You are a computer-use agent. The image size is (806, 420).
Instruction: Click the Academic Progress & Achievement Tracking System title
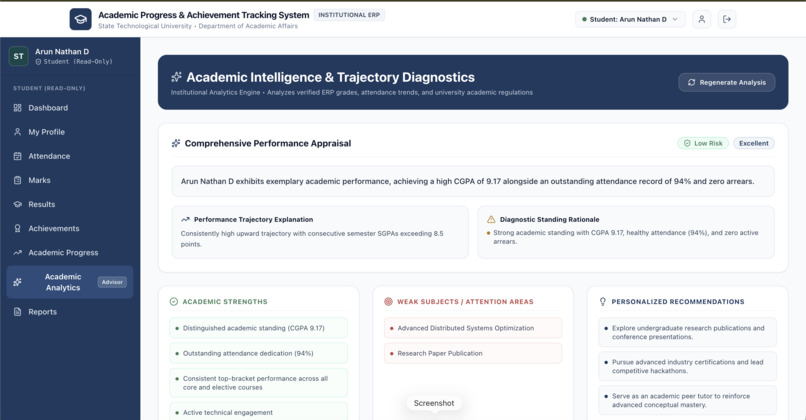pyautogui.click(x=204, y=15)
